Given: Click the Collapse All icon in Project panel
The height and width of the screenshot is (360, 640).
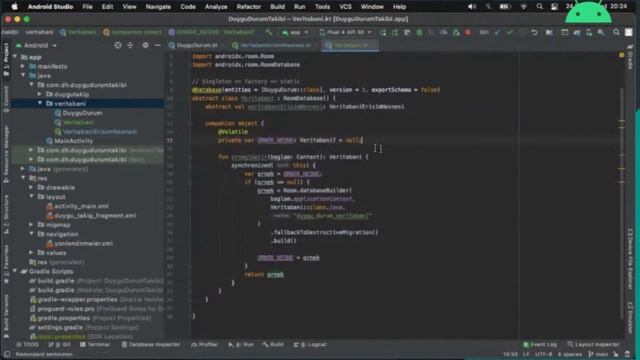Looking at the screenshot, I should (x=131, y=45).
